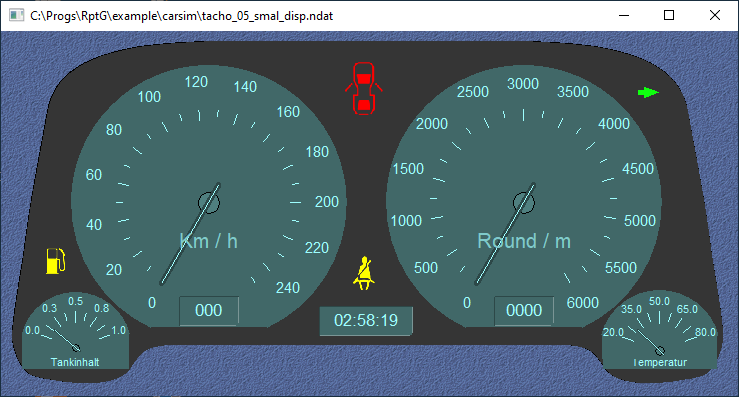Click the Tankinhalt label
Viewport: 739px width, 397px height.
point(75,362)
